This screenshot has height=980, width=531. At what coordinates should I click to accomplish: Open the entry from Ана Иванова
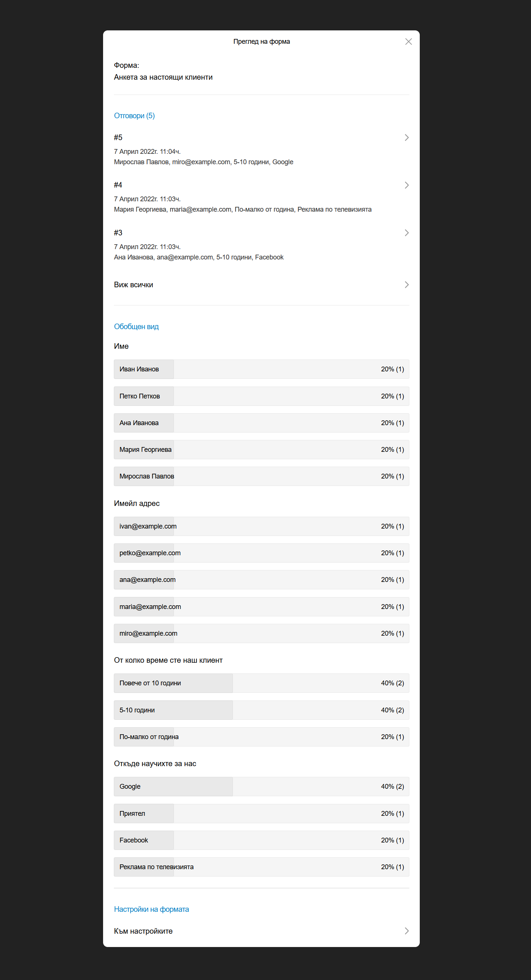(x=261, y=245)
